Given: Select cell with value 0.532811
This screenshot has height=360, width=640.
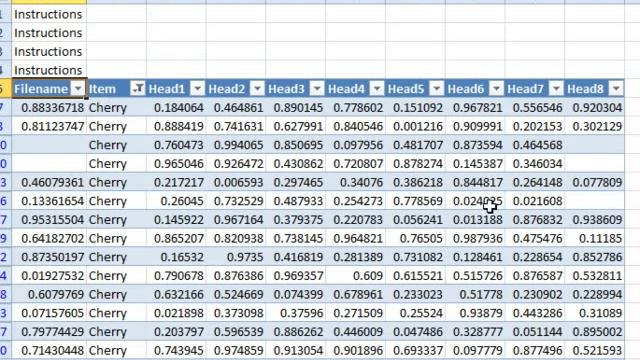Looking at the screenshot, I should click(x=595, y=276).
